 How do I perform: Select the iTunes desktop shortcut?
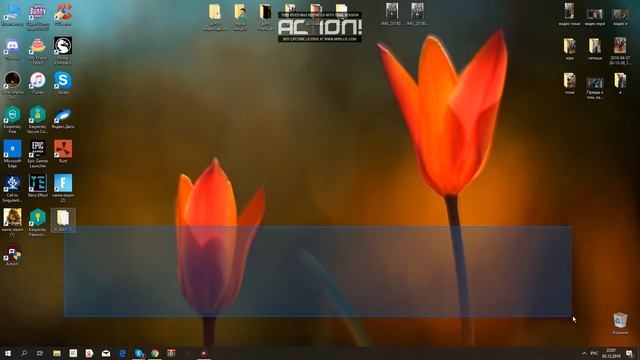click(38, 83)
